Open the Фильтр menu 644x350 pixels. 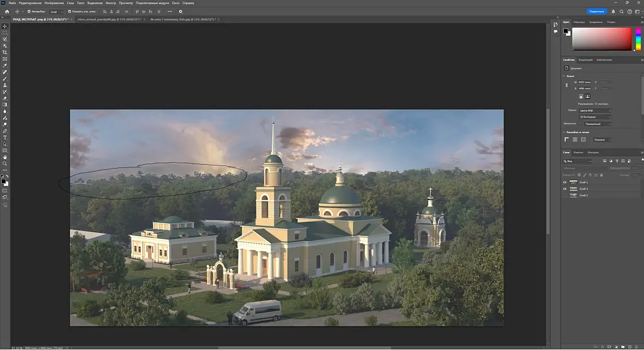point(111,3)
